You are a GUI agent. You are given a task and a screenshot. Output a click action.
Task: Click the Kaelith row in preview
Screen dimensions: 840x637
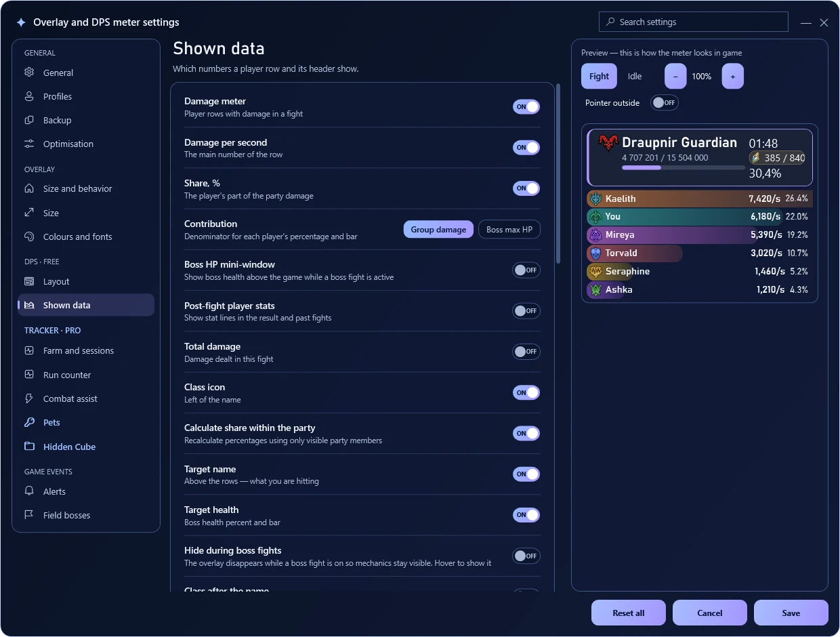click(x=699, y=199)
